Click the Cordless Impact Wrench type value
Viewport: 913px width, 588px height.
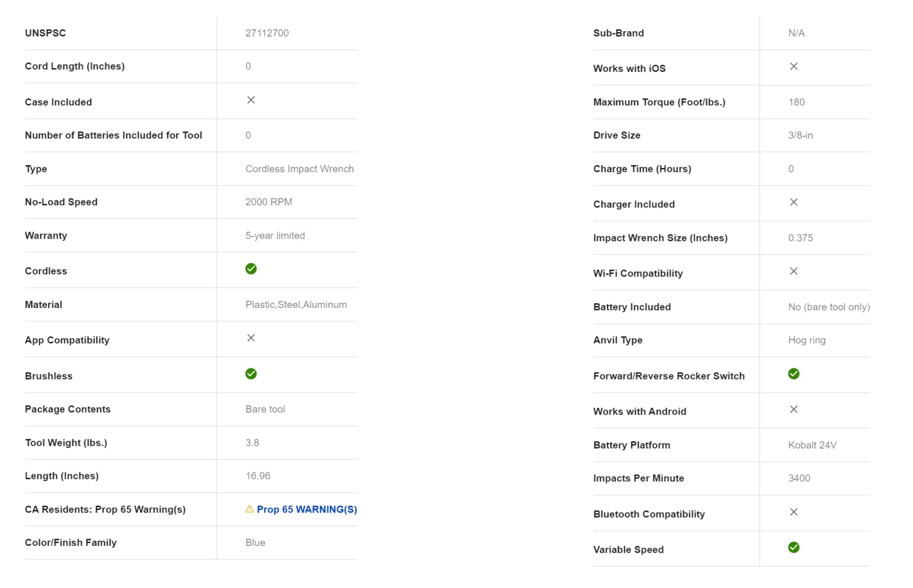299,169
